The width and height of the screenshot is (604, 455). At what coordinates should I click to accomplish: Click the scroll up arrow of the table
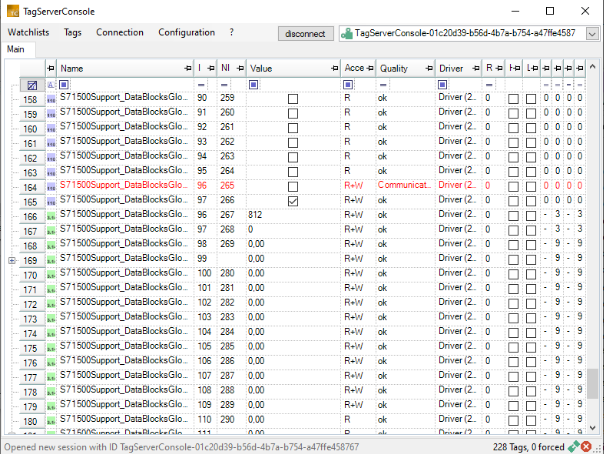[x=592, y=66]
